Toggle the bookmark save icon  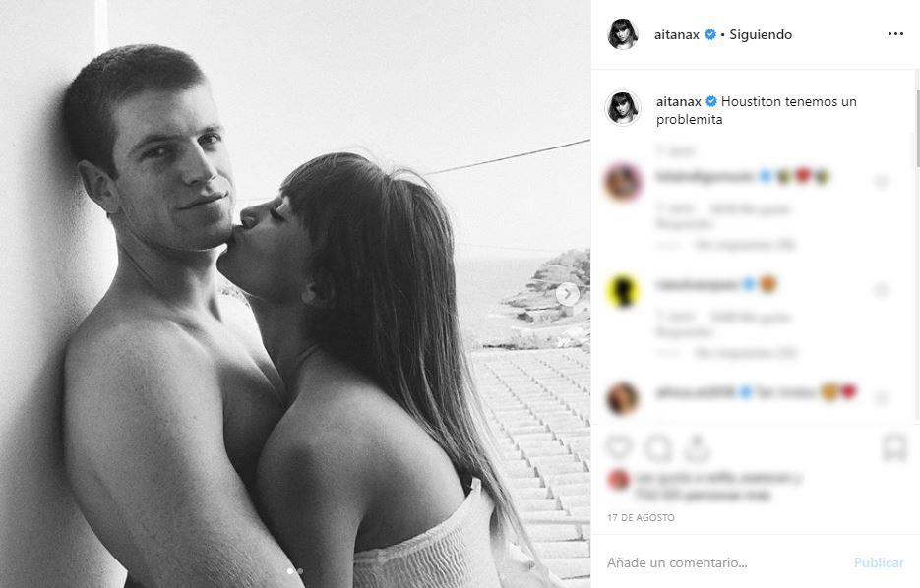[894, 448]
